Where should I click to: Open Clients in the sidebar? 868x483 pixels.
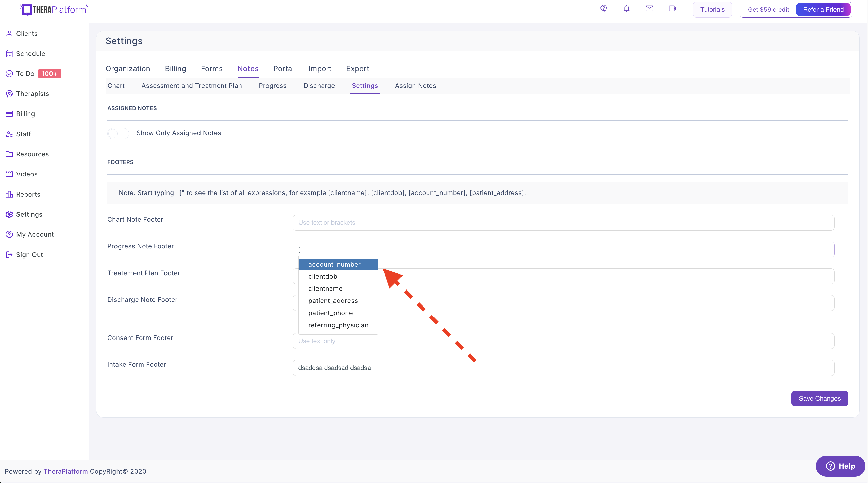click(x=27, y=33)
